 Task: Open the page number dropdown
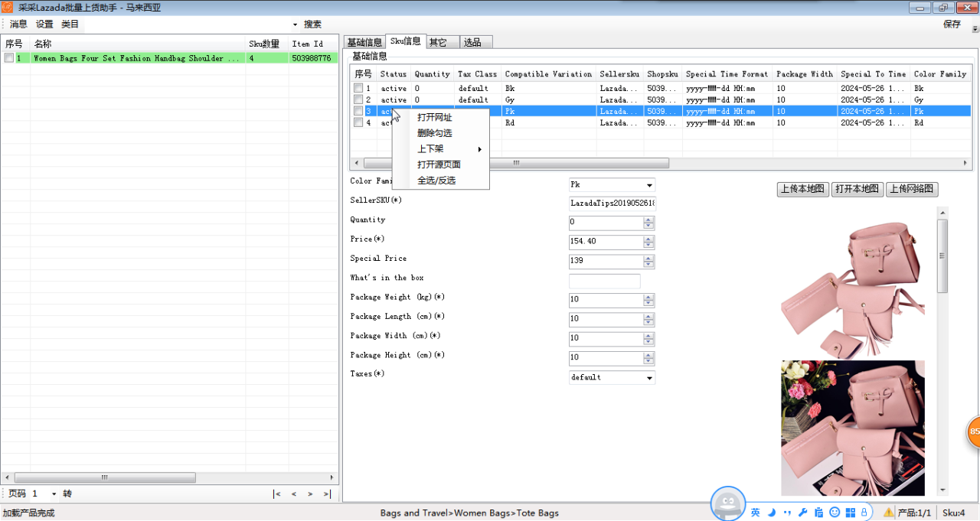[x=54, y=494]
